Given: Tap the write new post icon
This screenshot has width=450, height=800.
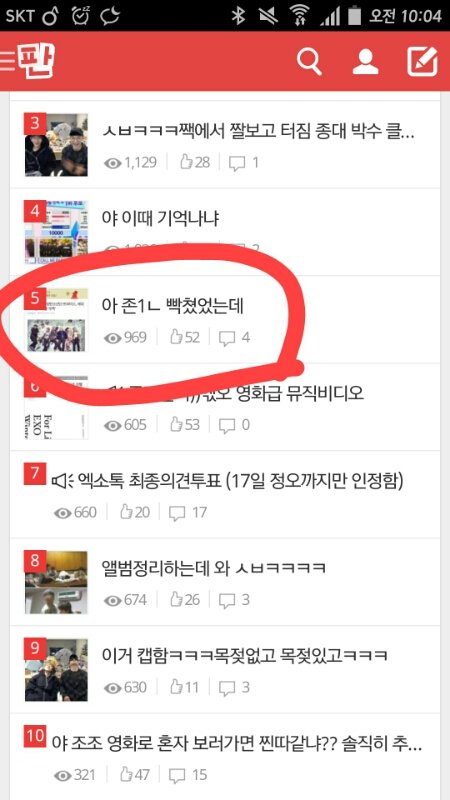Looking at the screenshot, I should [x=422, y=62].
